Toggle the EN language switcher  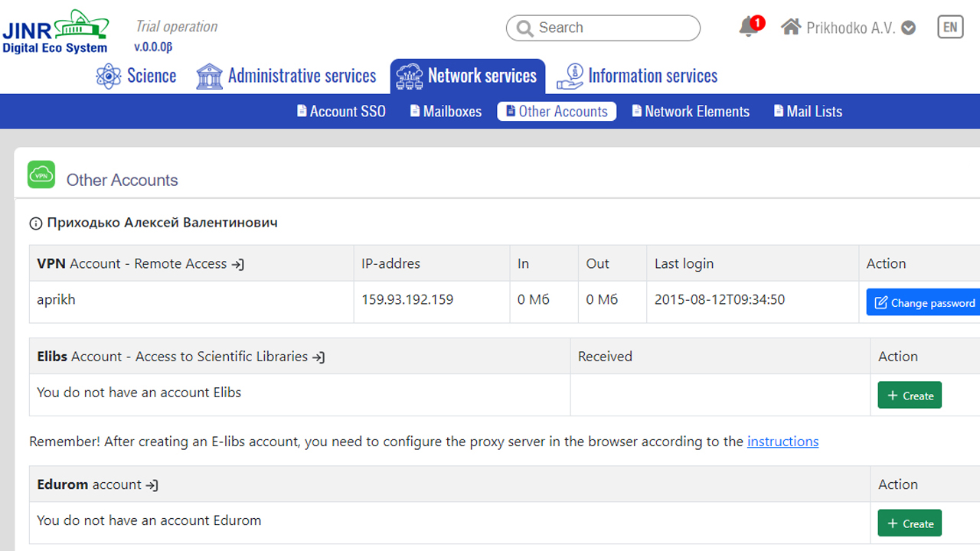949,28
